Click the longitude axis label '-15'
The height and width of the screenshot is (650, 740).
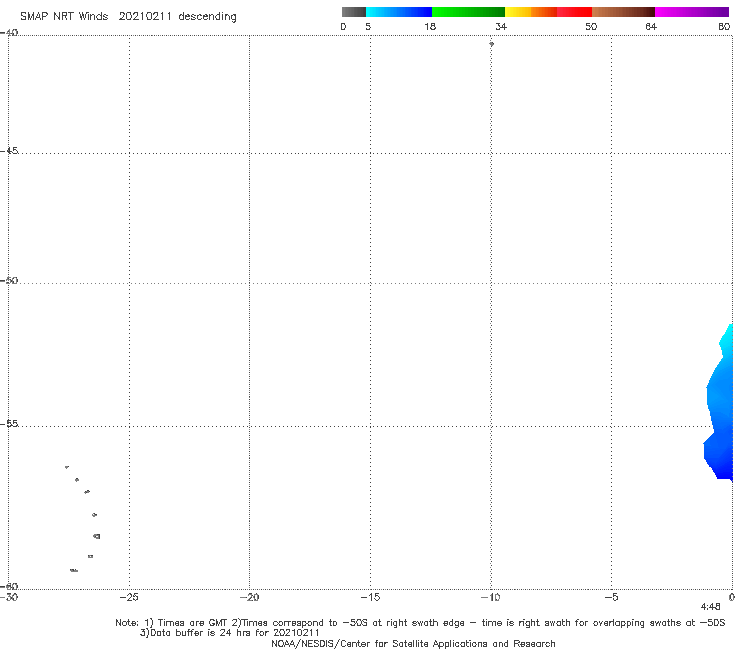pyautogui.click(x=370, y=597)
